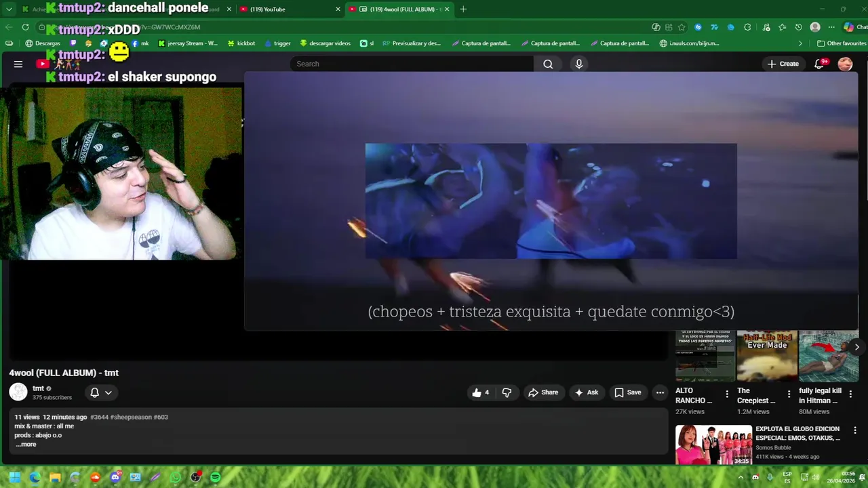The width and height of the screenshot is (868, 488).
Task: Advance the recommendation shelf with right arrow
Action: [857, 347]
